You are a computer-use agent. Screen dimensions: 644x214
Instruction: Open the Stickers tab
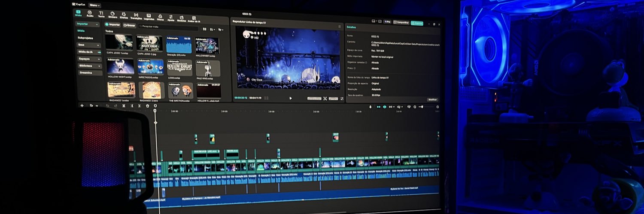[x=112, y=15]
